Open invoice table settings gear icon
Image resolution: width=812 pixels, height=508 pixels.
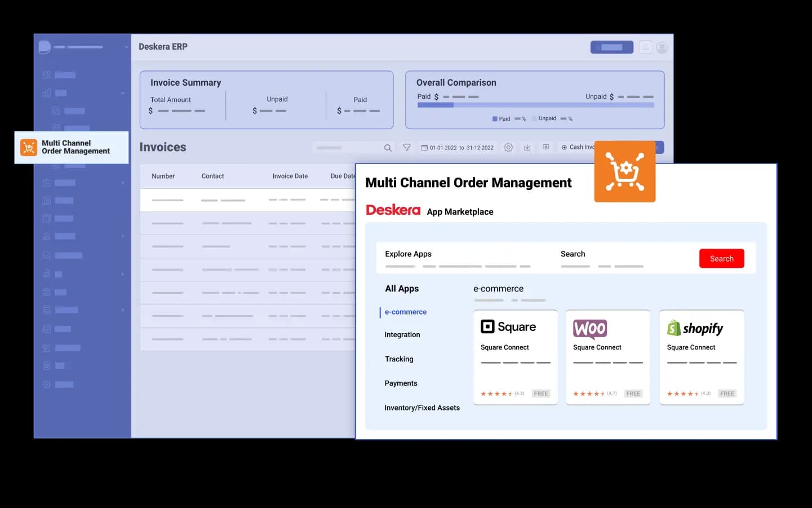click(x=508, y=148)
